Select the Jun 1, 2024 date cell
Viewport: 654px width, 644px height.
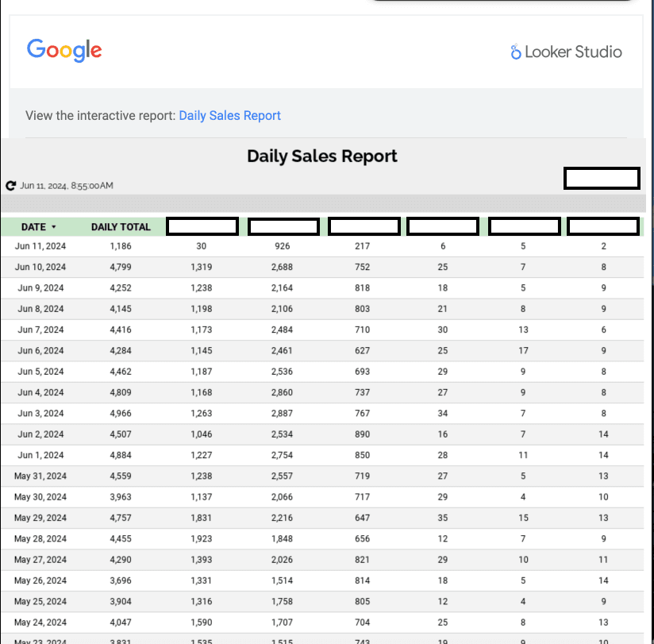[x=40, y=455]
